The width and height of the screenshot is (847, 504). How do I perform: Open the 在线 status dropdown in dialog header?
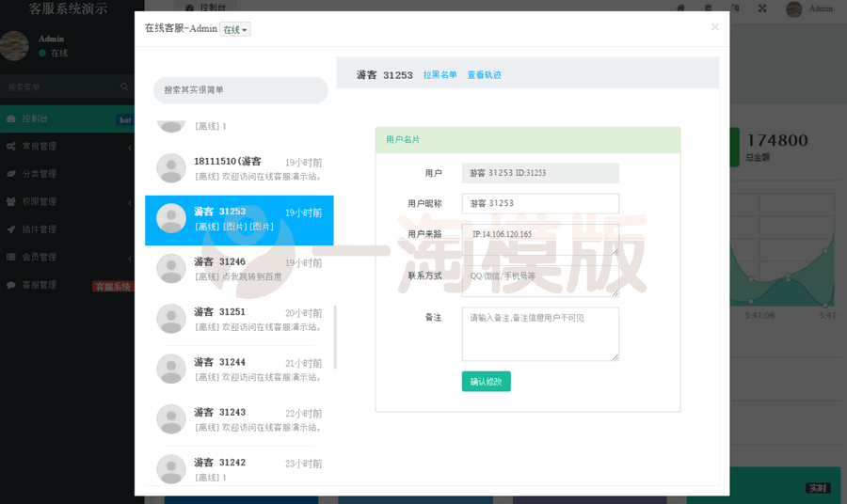click(x=235, y=30)
